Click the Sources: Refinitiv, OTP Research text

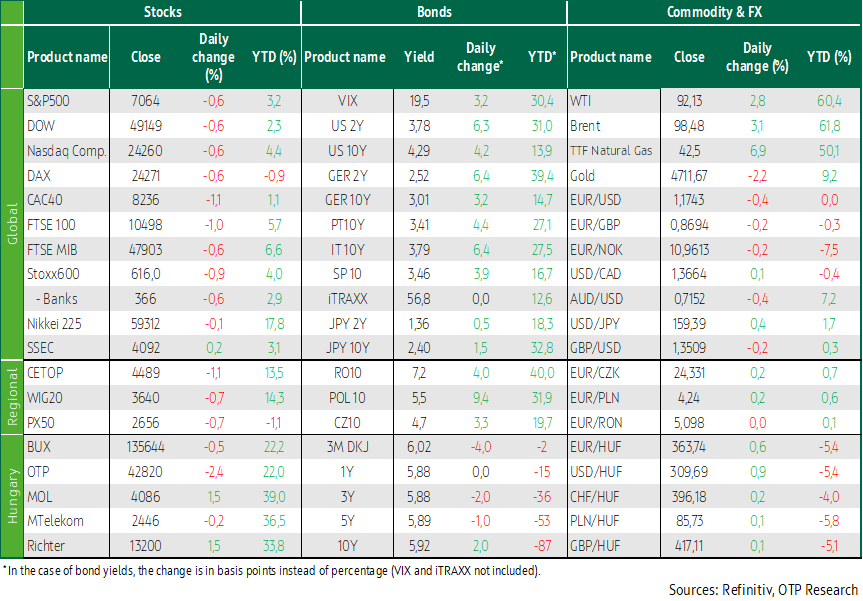click(764, 589)
